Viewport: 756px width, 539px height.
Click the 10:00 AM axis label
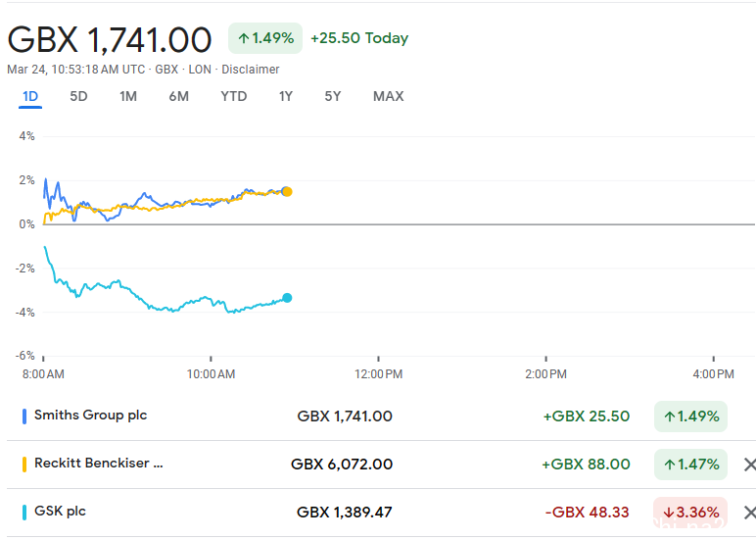[x=211, y=374]
